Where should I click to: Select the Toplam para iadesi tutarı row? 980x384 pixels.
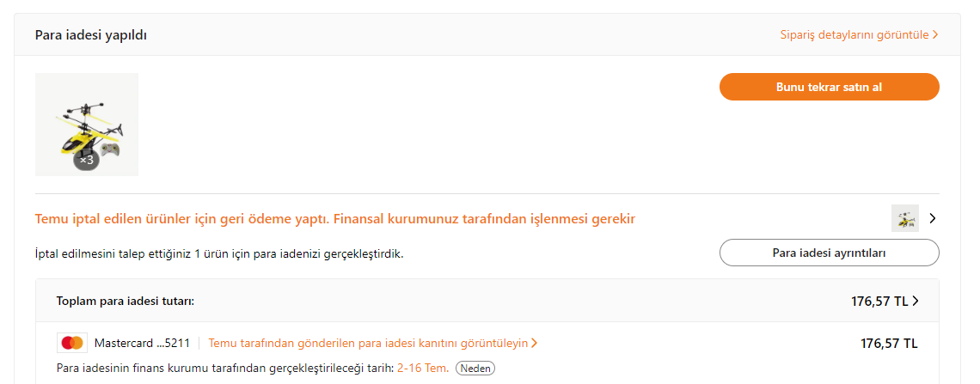pyautogui.click(x=487, y=301)
